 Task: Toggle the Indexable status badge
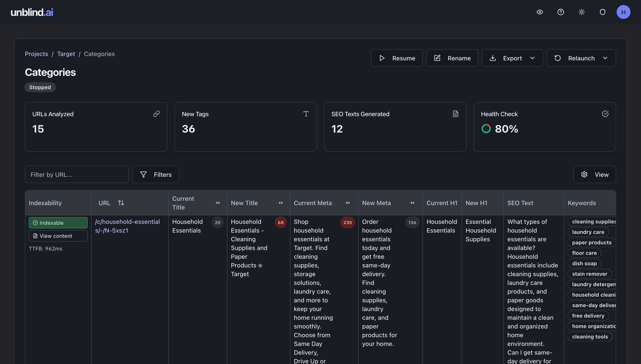(58, 223)
